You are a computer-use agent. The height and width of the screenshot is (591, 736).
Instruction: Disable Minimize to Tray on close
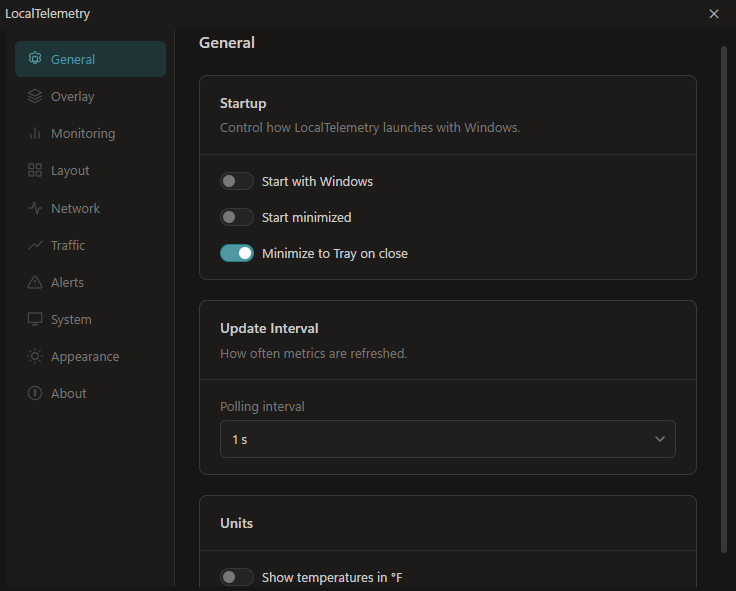(x=237, y=253)
